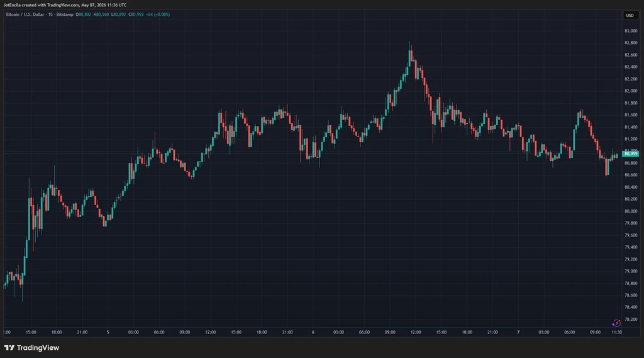Viewport: 644px width, 358px height.
Task: Click the 82,200 price axis label
Action: [x=631, y=79]
